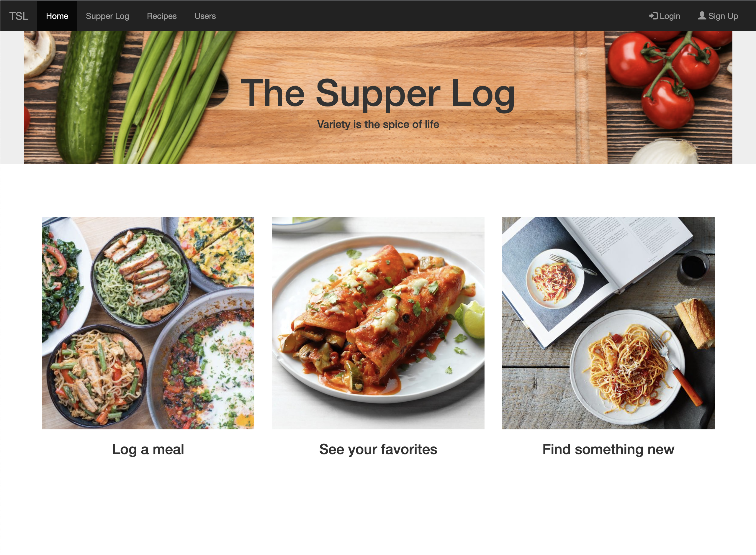Viewport: 756px width, 555px height.
Task: Click the login arrow icon
Action: click(x=653, y=16)
